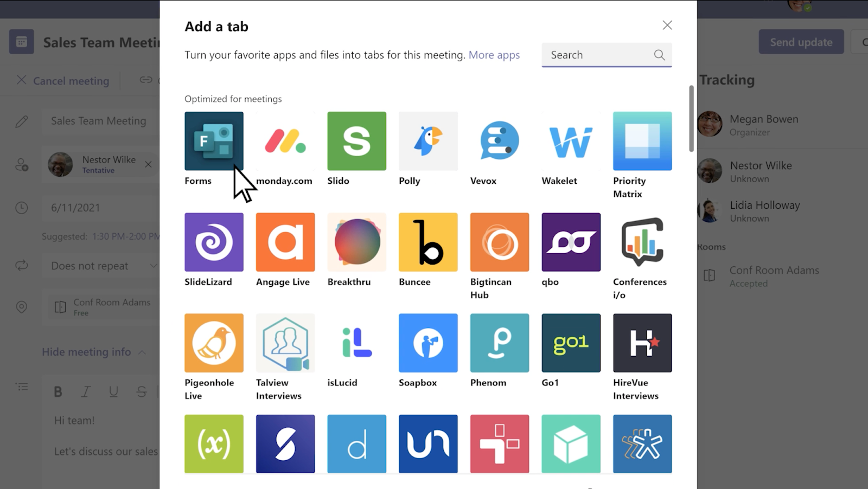Screen dimensions: 868x489
Task: Toggle underline in meeting description toolbar
Action: coord(113,391)
